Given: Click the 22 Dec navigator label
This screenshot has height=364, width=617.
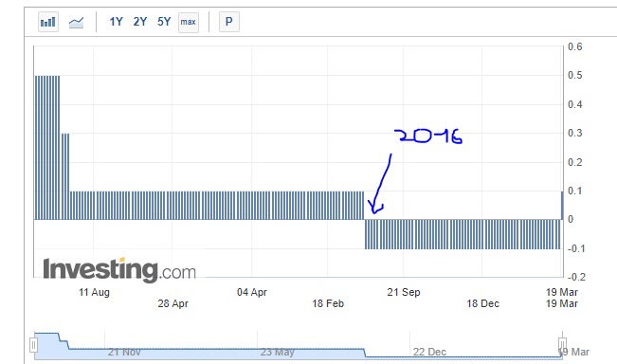Looking at the screenshot, I should point(429,352).
